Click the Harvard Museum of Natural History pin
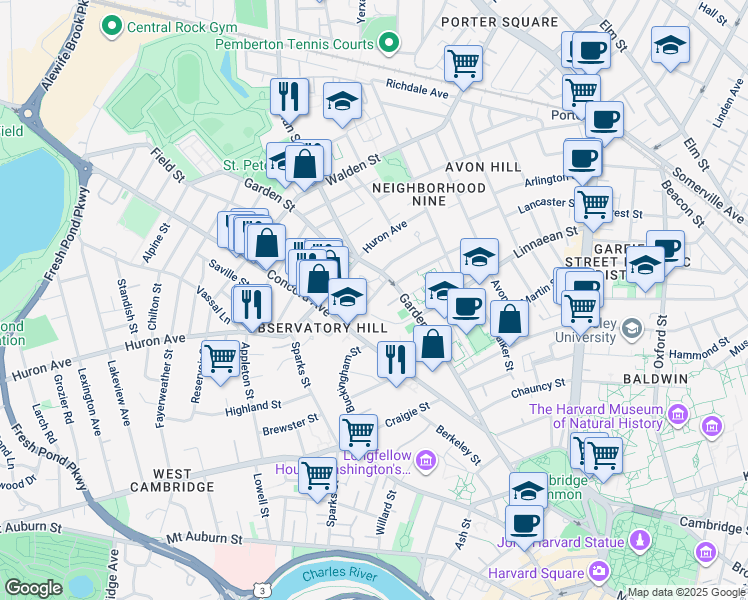Screen dimensions: 748x600 pyautogui.click(x=678, y=414)
